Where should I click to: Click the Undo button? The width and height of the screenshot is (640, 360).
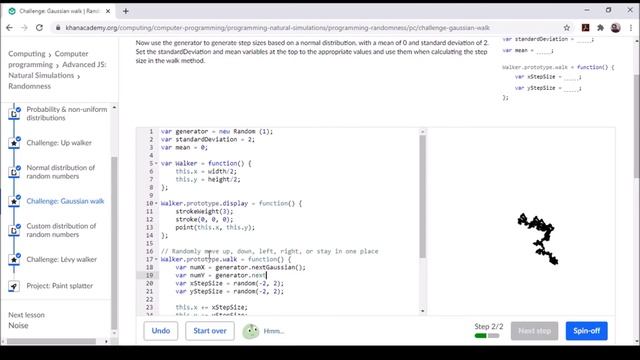pos(161,331)
